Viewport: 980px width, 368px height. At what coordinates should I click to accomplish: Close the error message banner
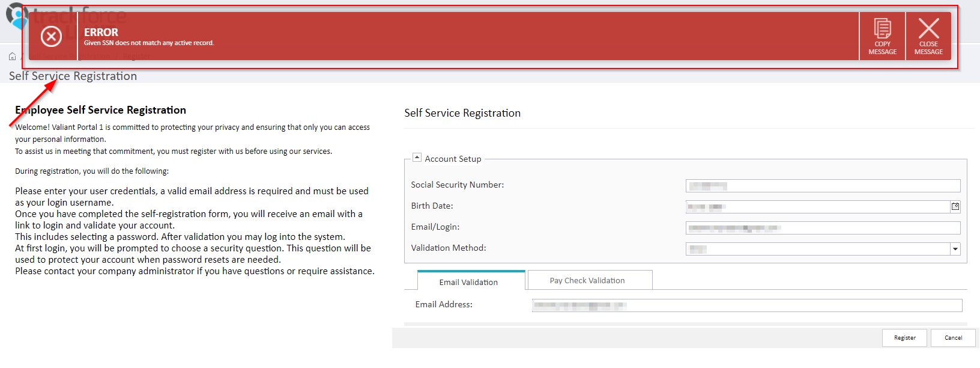point(928,36)
